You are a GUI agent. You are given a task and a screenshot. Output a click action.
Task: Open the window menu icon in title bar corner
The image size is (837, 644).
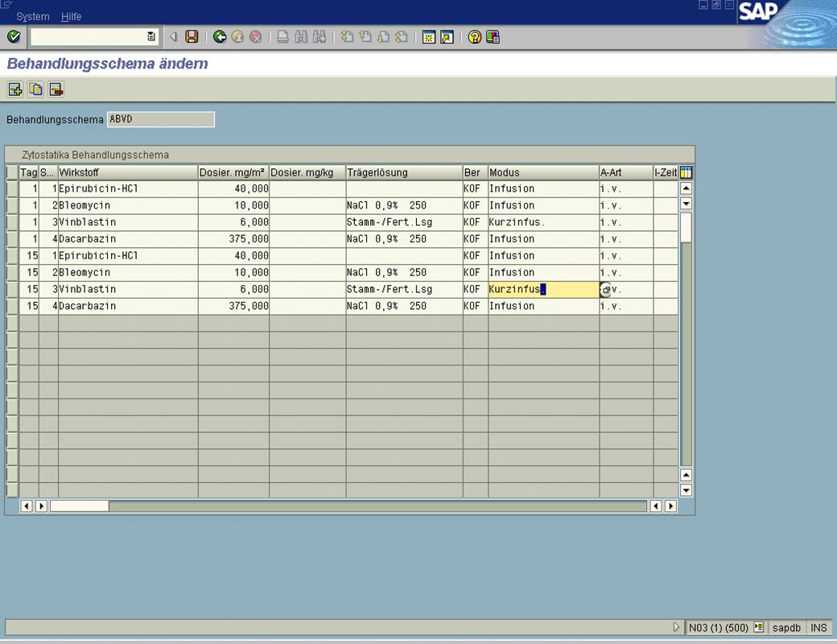pyautogui.click(x=6, y=4)
